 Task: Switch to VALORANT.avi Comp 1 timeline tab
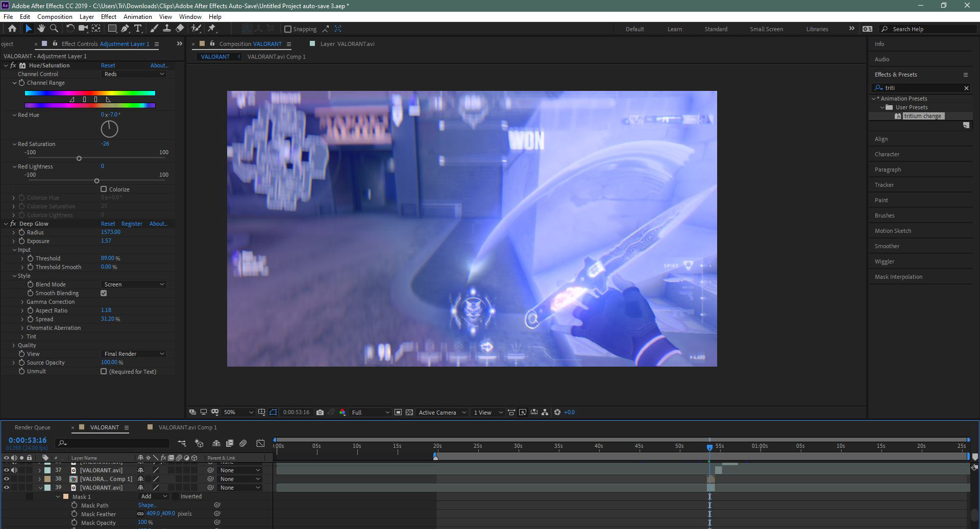187,427
